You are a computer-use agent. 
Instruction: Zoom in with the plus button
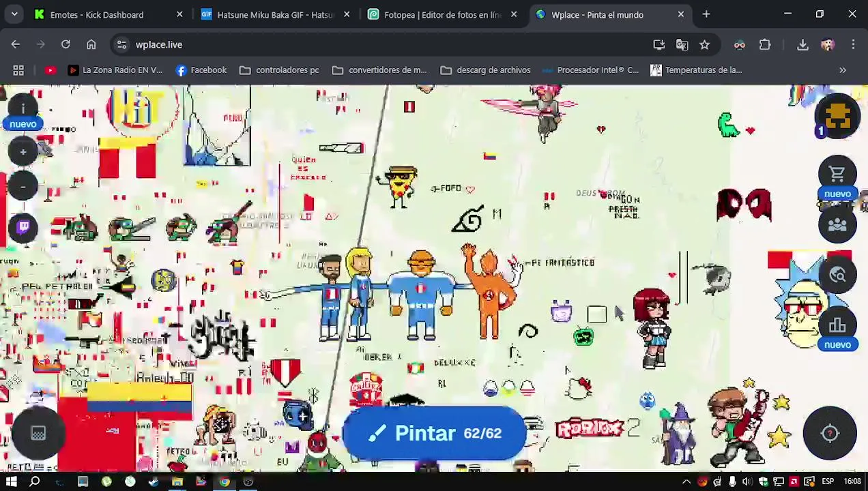(23, 152)
